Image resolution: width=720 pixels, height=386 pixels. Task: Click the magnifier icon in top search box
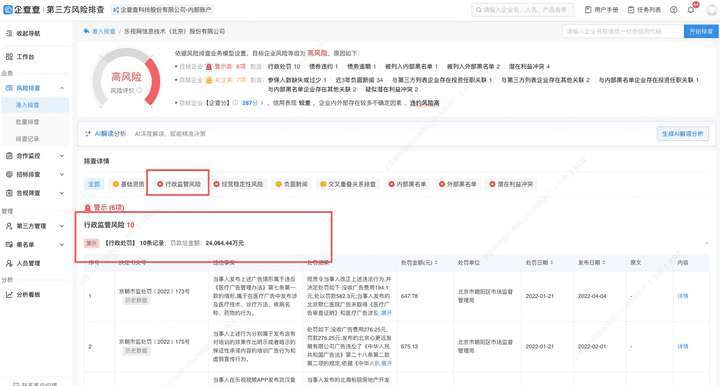[479, 10]
